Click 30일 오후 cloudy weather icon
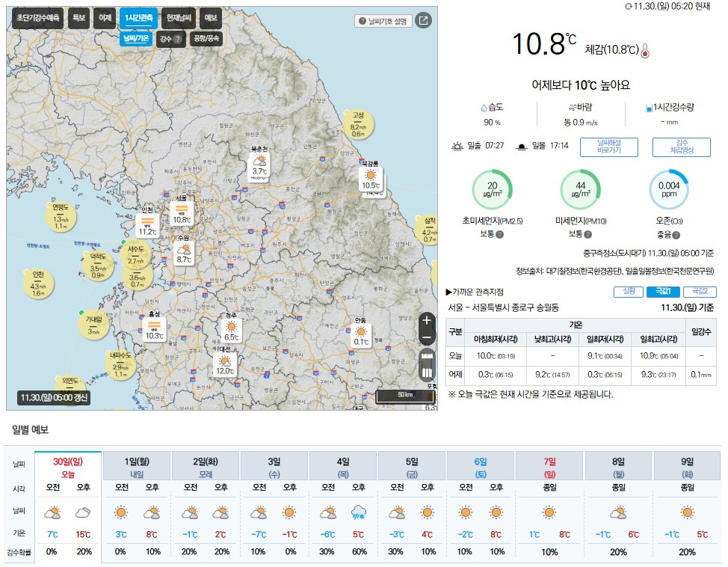728x567 pixels. 83,512
